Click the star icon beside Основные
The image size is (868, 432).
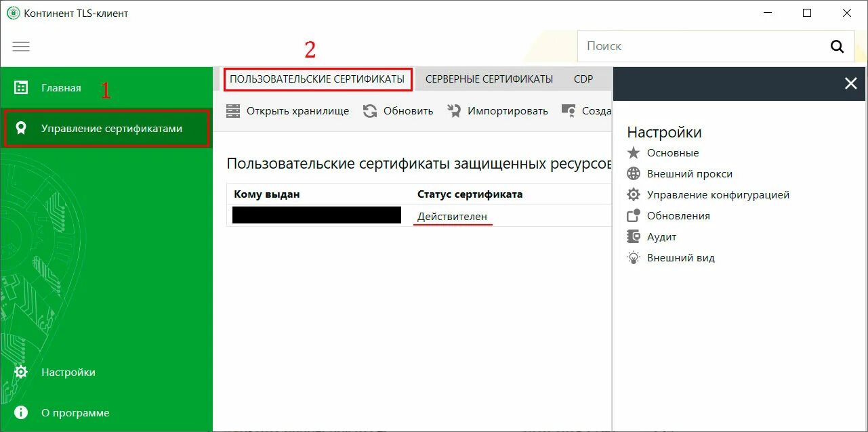pyautogui.click(x=634, y=152)
